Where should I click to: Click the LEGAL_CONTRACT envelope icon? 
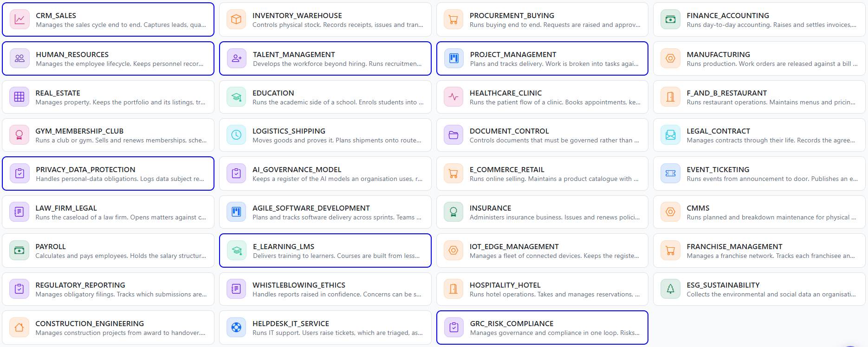coord(670,135)
